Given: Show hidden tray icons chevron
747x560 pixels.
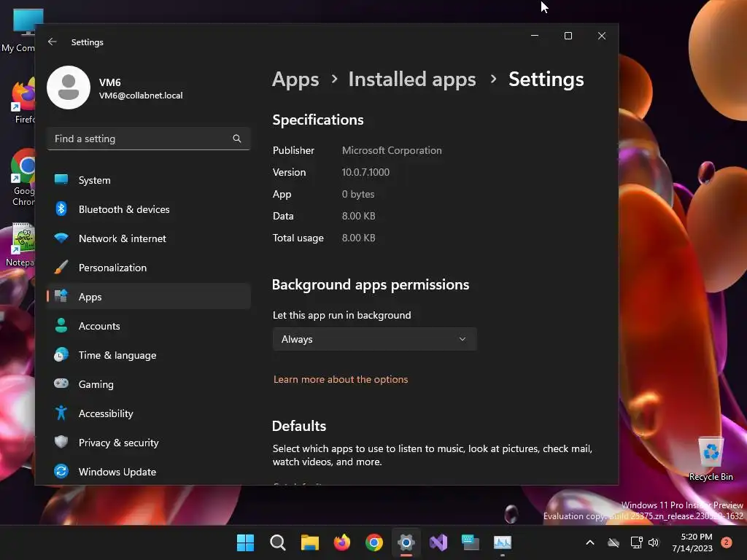Looking at the screenshot, I should (x=589, y=542).
